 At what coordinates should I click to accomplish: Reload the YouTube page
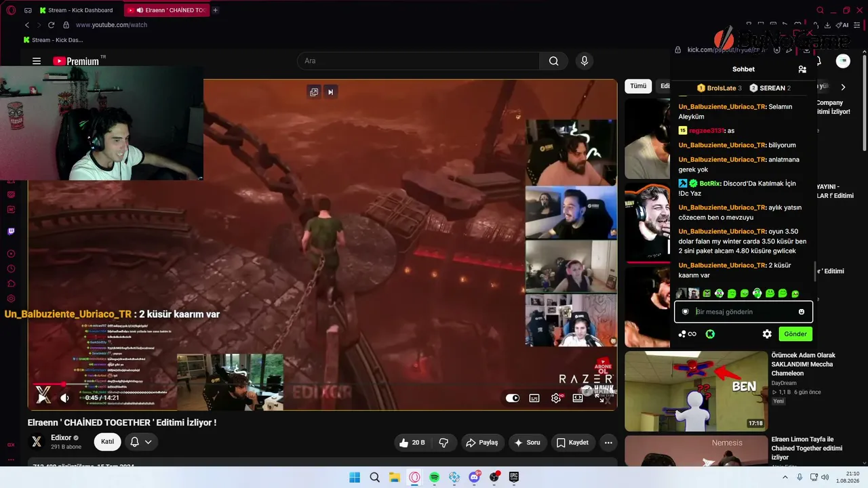(51, 25)
